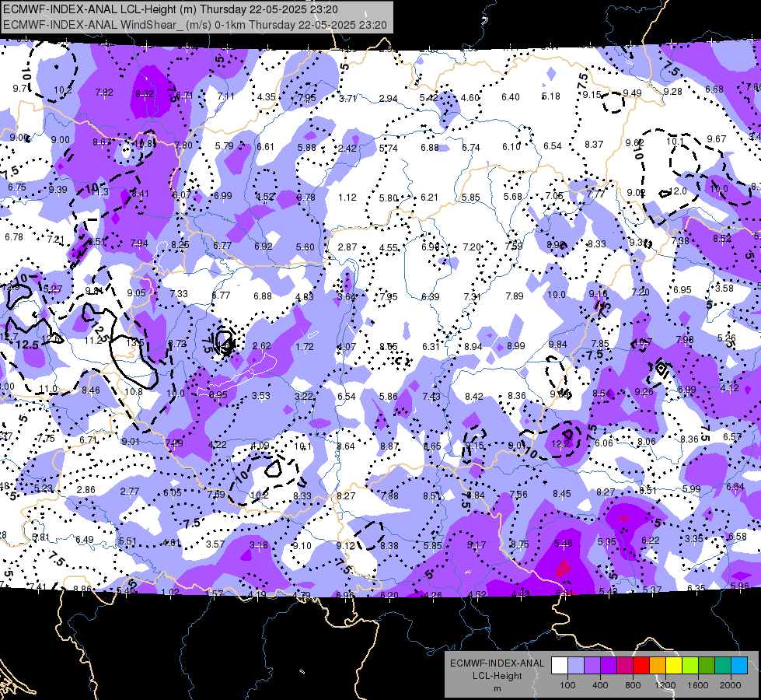Click the legend tick label 2000
Viewport: 761px width, 700px height.
tap(731, 685)
